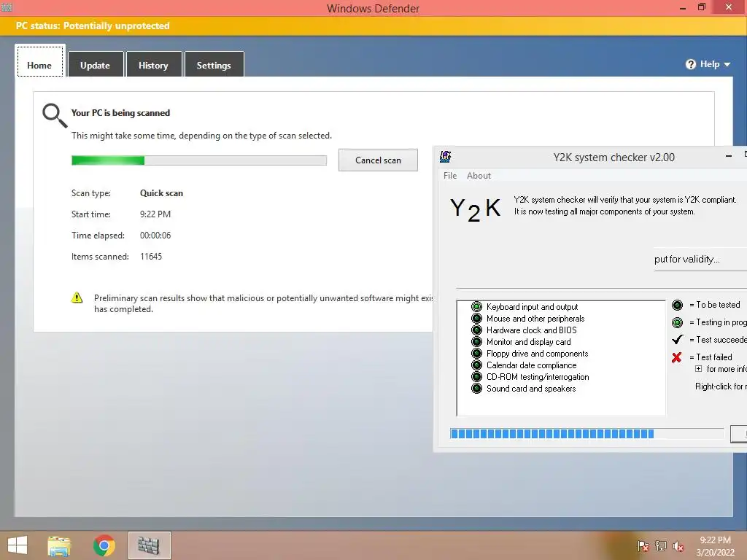747x560 pixels.
Task: Select the 'Keyboard input and output' list item
Action: tap(532, 307)
